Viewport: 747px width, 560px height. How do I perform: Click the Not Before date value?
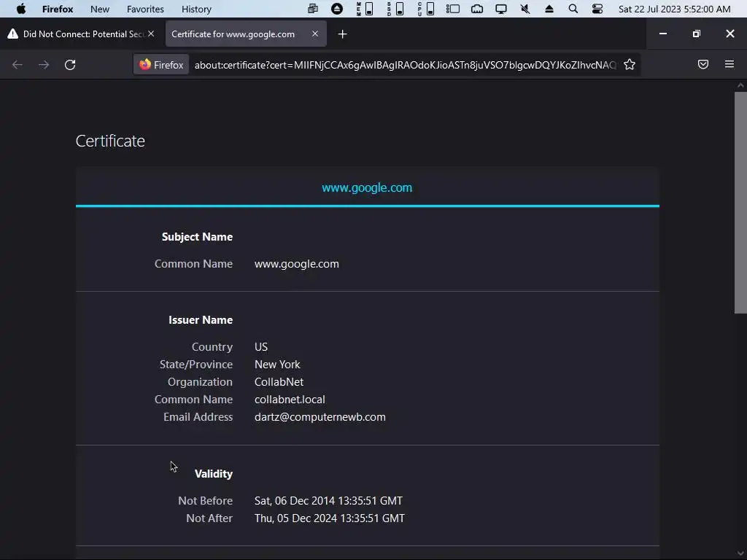coord(328,501)
